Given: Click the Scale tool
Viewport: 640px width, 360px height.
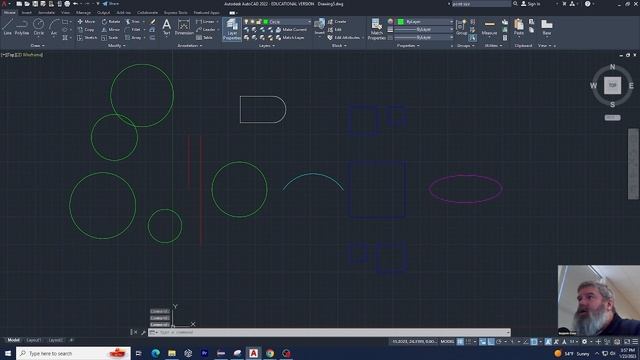Looking at the screenshot, I should pyautogui.click(x=110, y=38).
